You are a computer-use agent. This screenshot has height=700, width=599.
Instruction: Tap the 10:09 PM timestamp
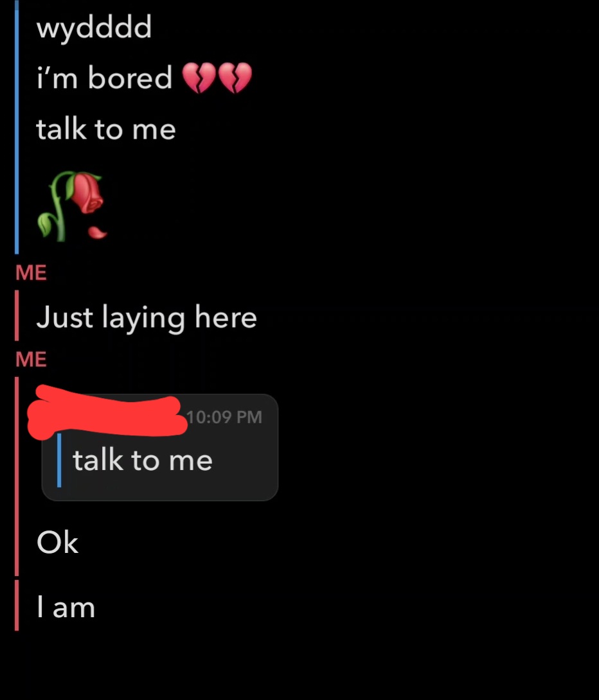pyautogui.click(x=224, y=417)
